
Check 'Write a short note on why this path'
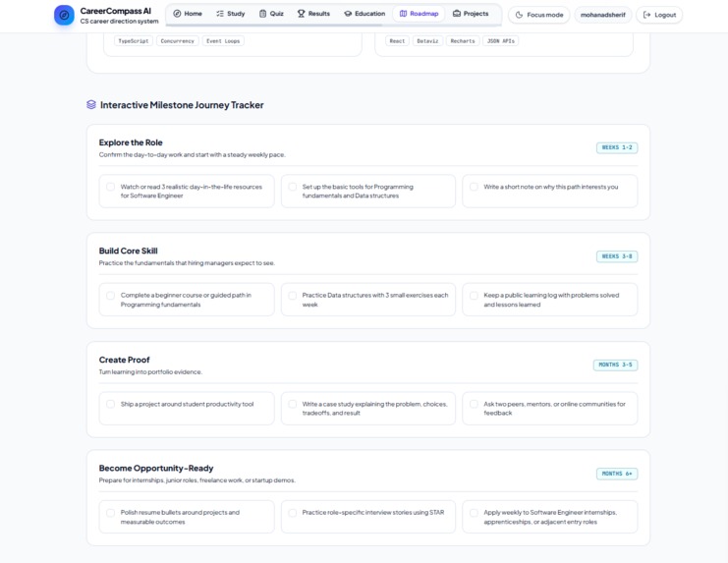pos(474,187)
